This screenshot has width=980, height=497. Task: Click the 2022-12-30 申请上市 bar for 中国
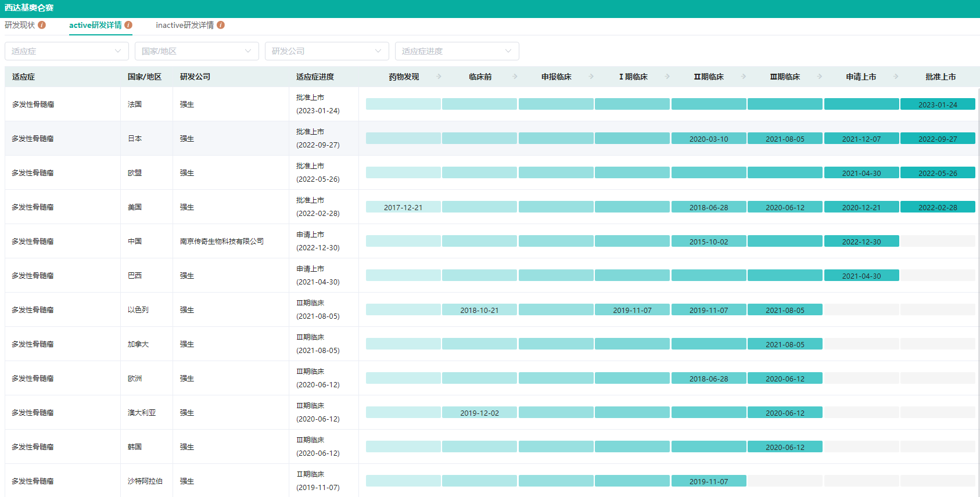coord(861,242)
